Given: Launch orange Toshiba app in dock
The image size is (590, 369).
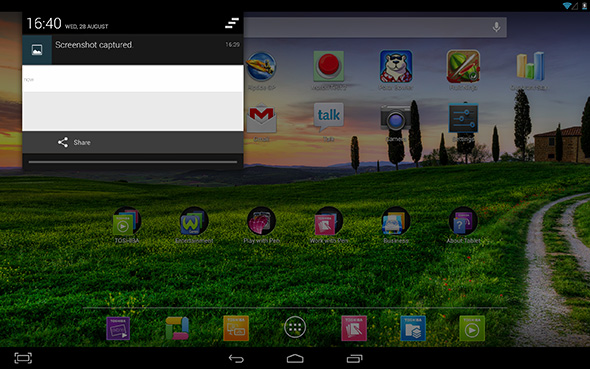Looking at the screenshot, I should (236, 328).
